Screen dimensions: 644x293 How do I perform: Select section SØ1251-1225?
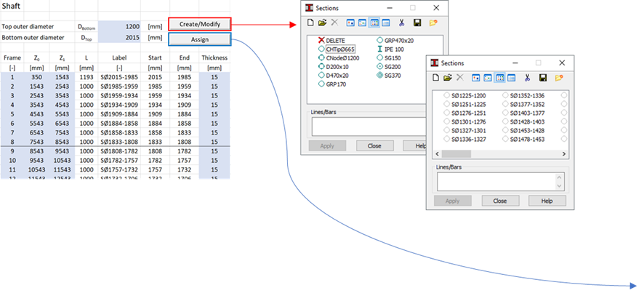pyautogui.click(x=464, y=105)
